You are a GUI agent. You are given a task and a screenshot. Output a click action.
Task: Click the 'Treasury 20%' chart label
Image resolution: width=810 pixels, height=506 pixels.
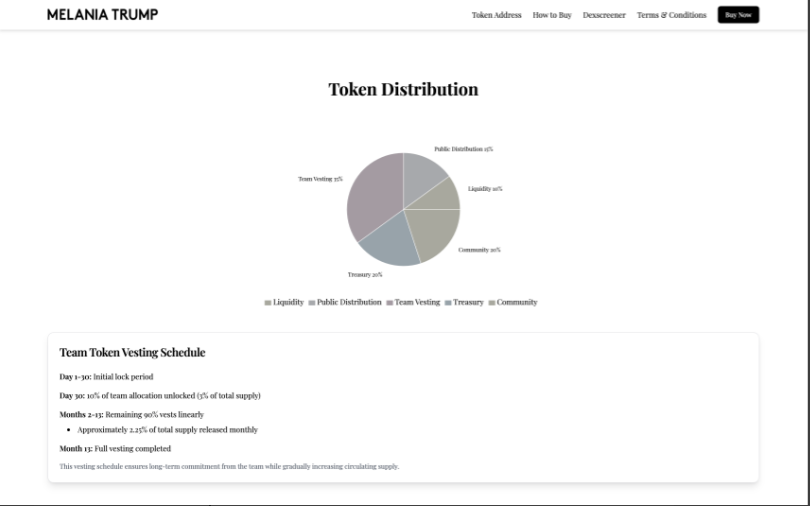[x=365, y=275]
